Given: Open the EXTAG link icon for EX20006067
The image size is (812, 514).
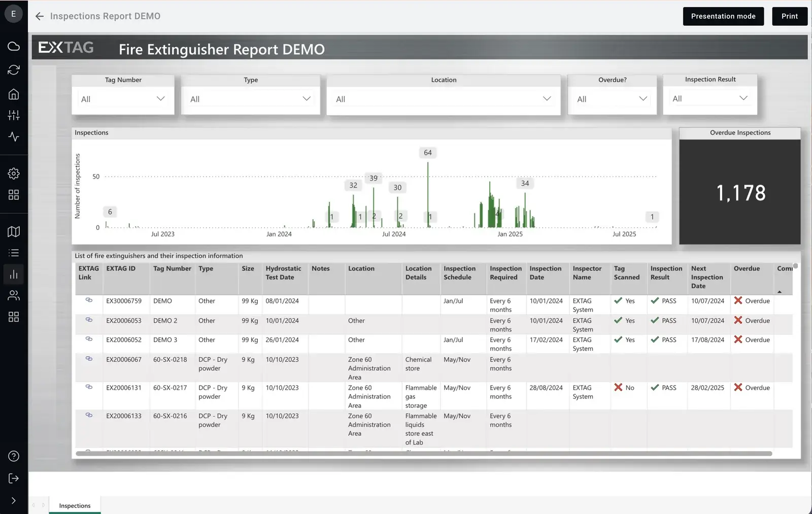Looking at the screenshot, I should click(x=89, y=359).
